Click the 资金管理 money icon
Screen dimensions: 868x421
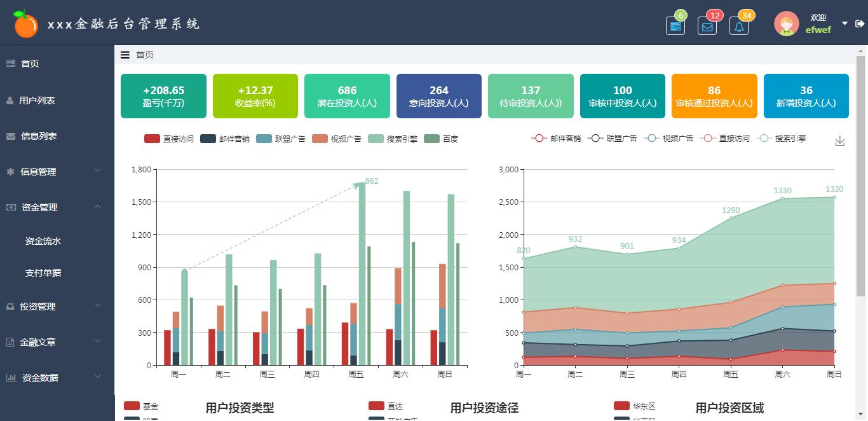(11, 207)
